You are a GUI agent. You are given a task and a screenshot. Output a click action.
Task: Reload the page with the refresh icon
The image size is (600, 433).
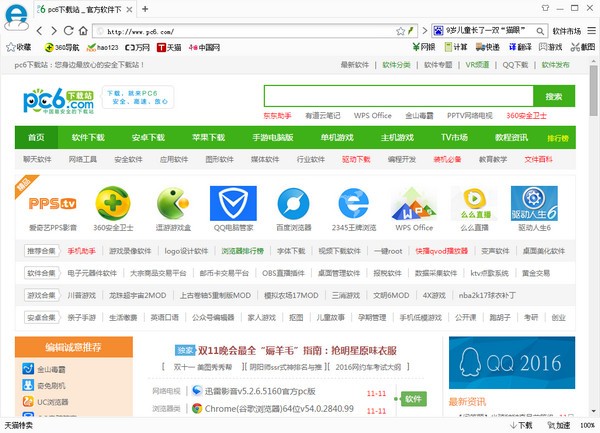(x=68, y=31)
